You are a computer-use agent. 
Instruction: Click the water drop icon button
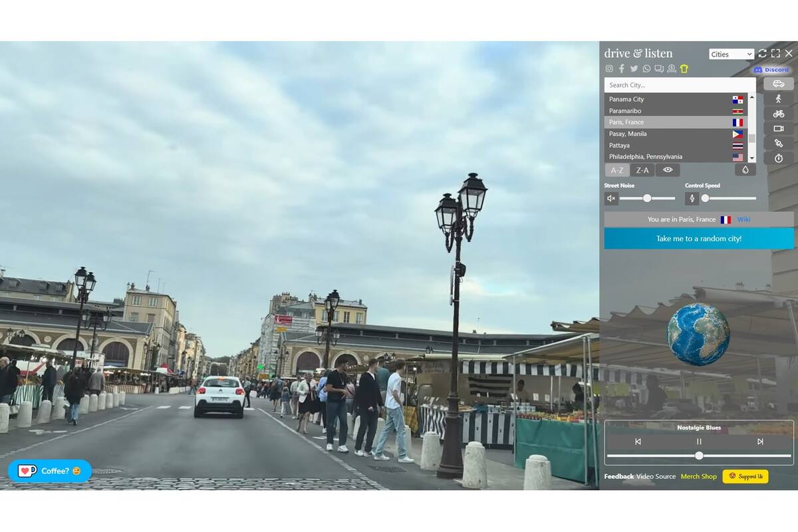point(745,170)
